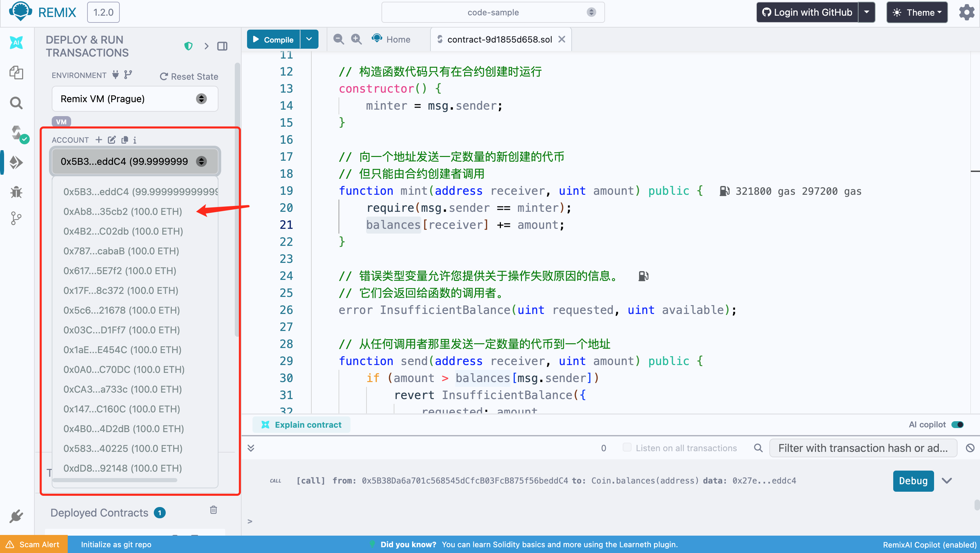Select account 0xAb8...35cb2 from list

coord(122,211)
